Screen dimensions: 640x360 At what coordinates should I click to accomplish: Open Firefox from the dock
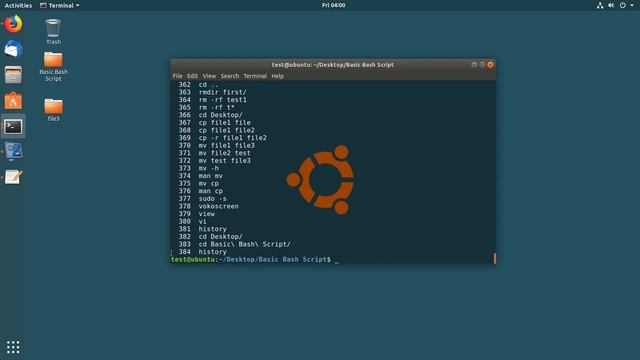[13, 24]
